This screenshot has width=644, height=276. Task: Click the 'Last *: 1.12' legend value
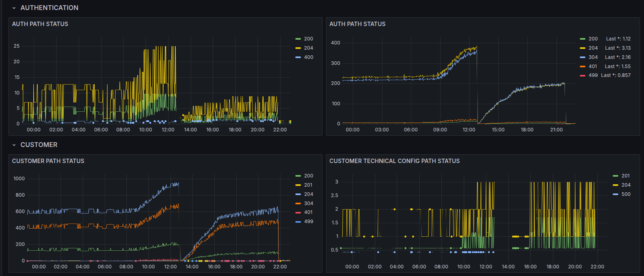618,39
